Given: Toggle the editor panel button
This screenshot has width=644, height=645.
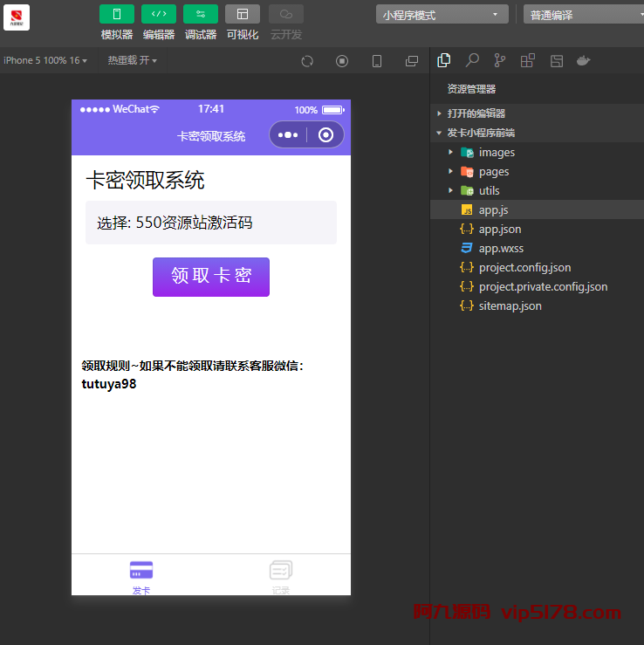Looking at the screenshot, I should click(159, 14).
